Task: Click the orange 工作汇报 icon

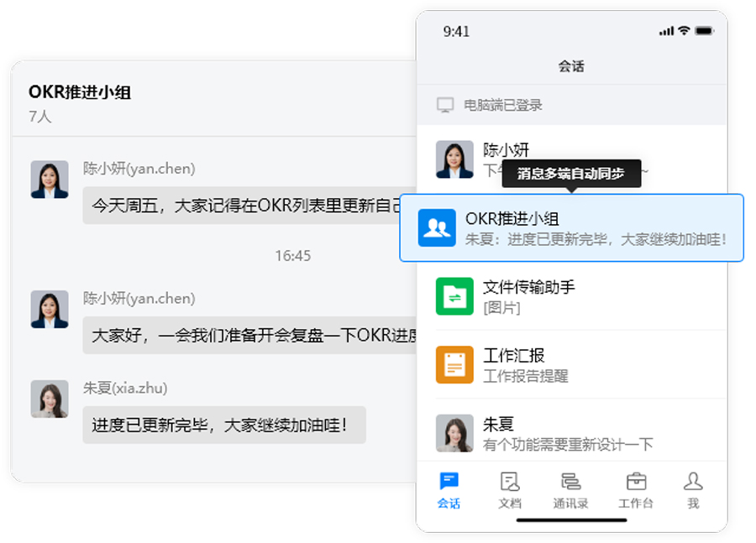Action: (x=454, y=365)
